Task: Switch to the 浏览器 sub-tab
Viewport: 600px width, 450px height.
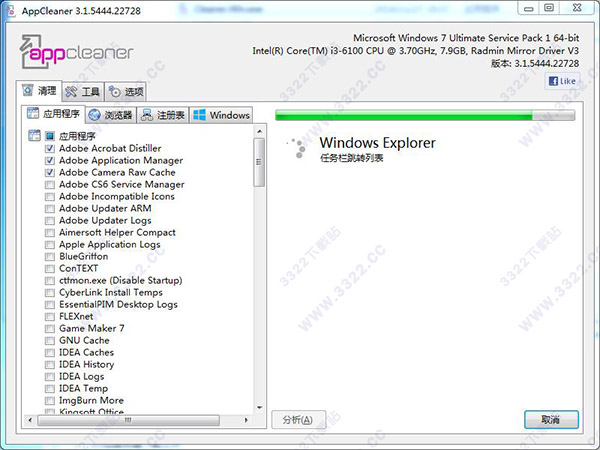Action: pyautogui.click(x=111, y=115)
